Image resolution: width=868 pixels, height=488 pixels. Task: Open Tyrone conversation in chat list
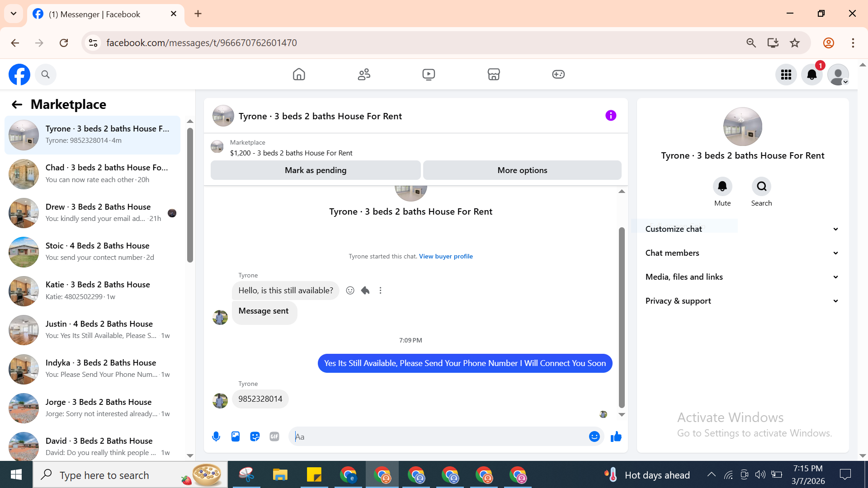[x=92, y=135]
